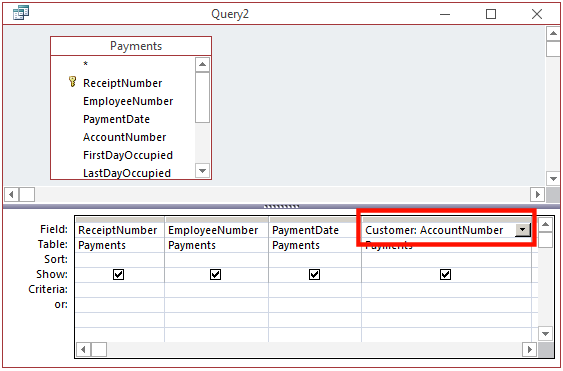Click the or cell for ReceiptNumber column
This screenshot has height=371, width=563.
120,305
